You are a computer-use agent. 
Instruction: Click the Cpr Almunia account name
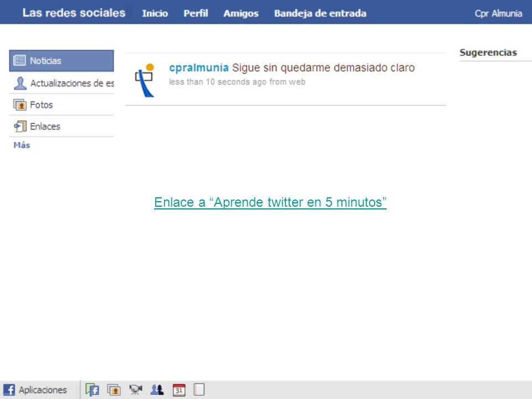pos(498,13)
